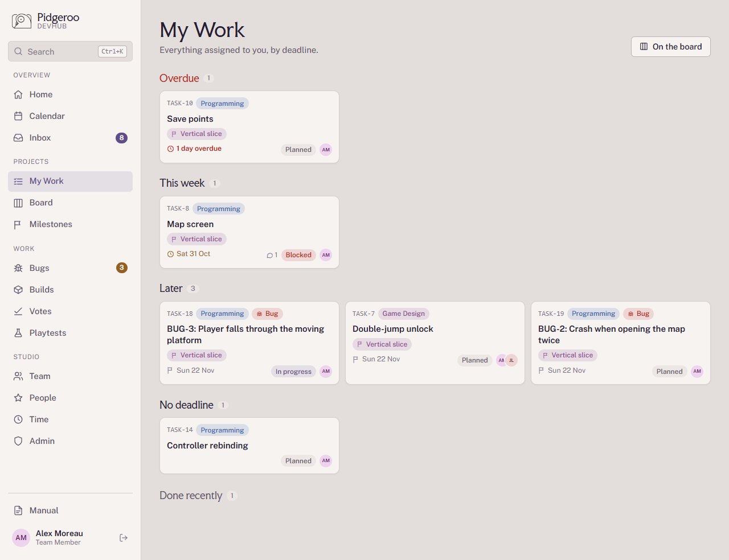Click the Calendar icon in sidebar
Image resolution: width=729 pixels, height=560 pixels.
point(18,116)
